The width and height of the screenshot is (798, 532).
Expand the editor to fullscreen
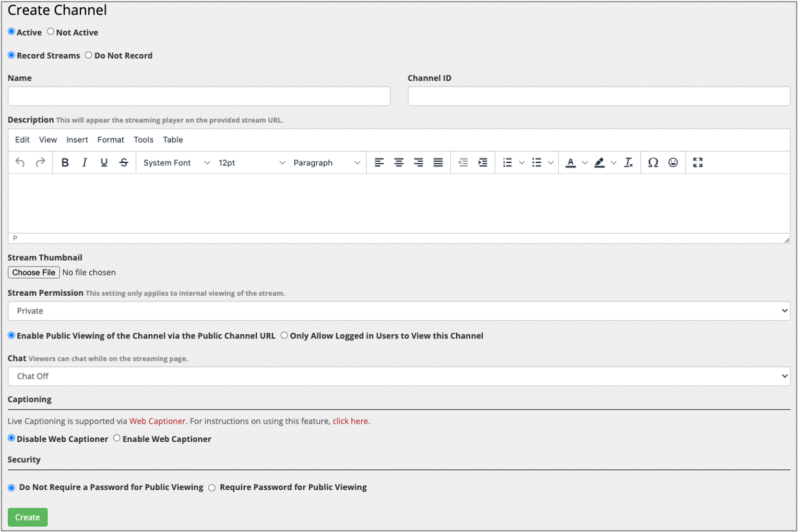698,163
